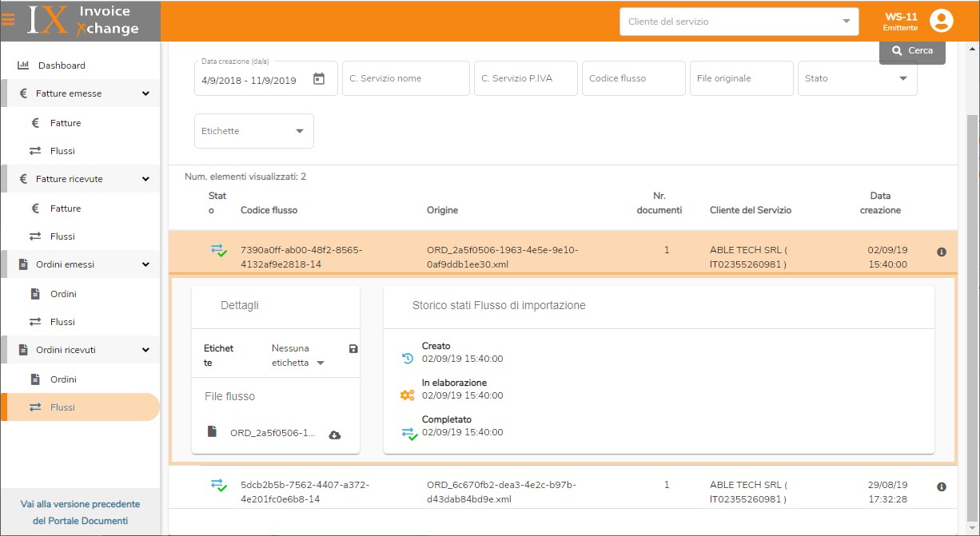980x536 pixels.
Task: Open the date range calendar picker
Action: 319,79
